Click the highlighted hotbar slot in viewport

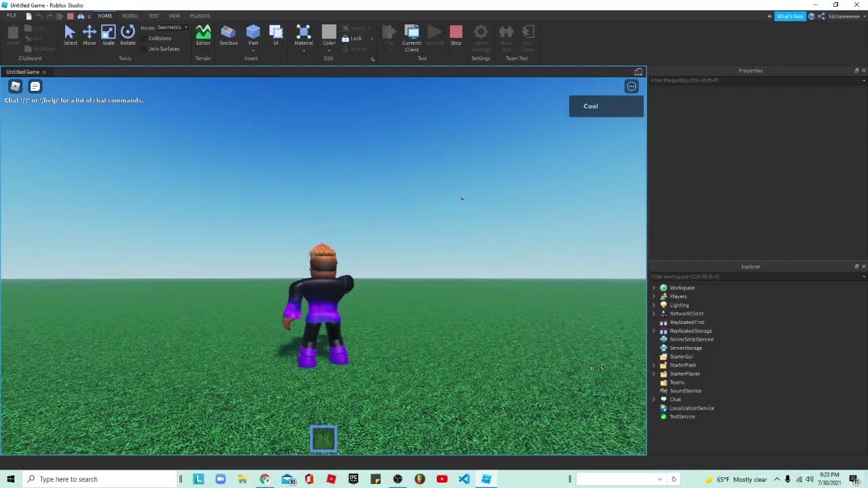(x=323, y=439)
